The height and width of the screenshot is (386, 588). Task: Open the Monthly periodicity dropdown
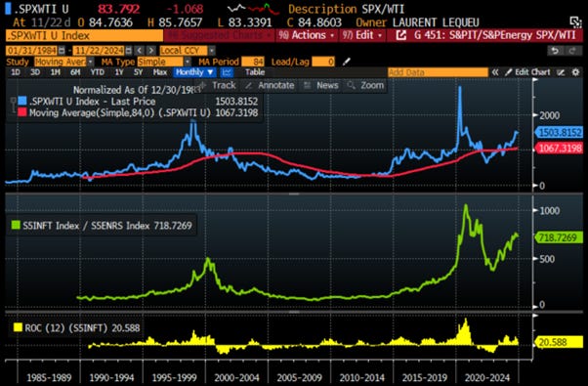pos(195,72)
